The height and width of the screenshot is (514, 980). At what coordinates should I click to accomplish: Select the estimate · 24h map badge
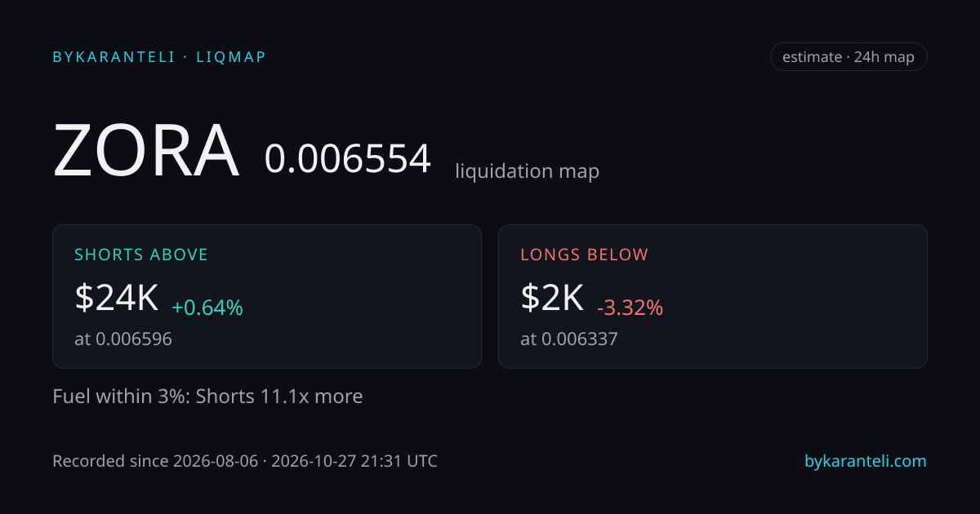[849, 57]
